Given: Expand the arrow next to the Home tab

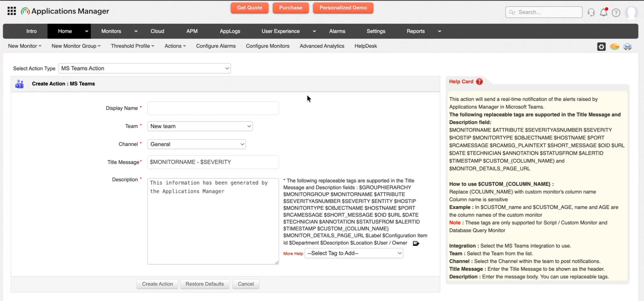Looking at the screenshot, I should [x=87, y=31].
